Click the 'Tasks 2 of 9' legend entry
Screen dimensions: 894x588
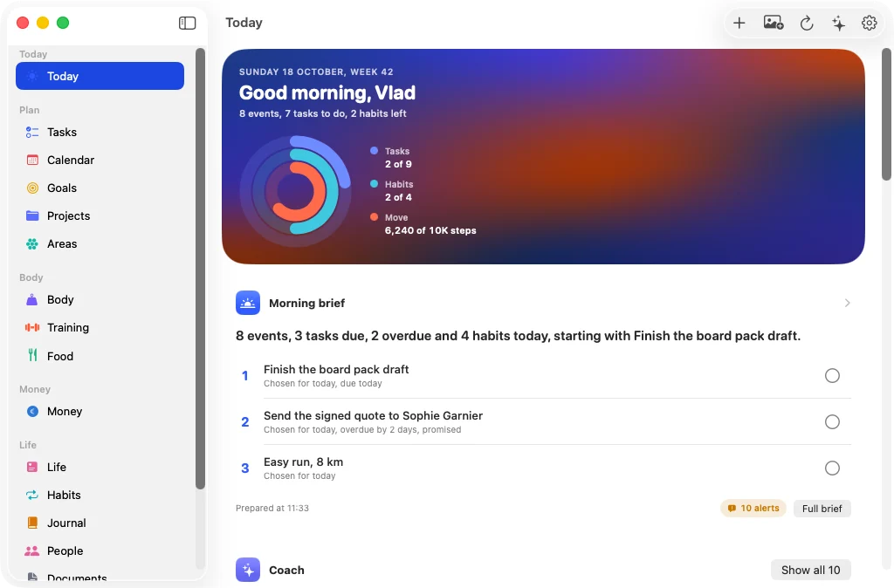(x=391, y=158)
